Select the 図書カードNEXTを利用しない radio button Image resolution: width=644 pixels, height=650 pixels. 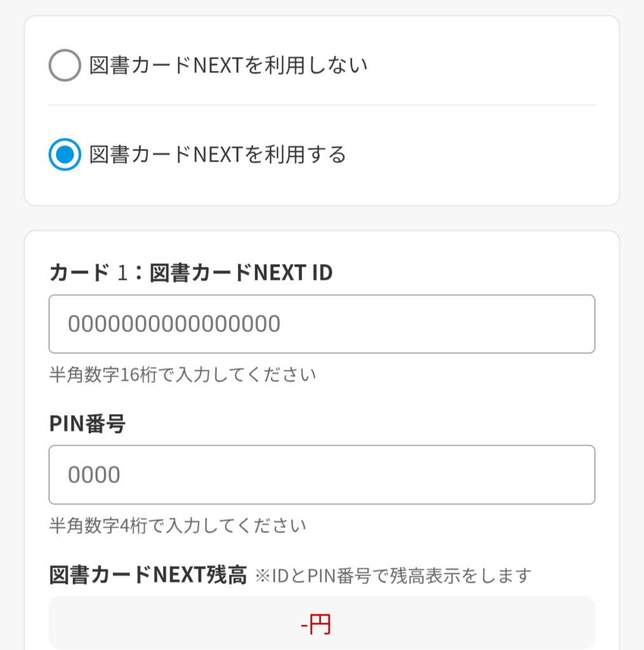tap(65, 65)
